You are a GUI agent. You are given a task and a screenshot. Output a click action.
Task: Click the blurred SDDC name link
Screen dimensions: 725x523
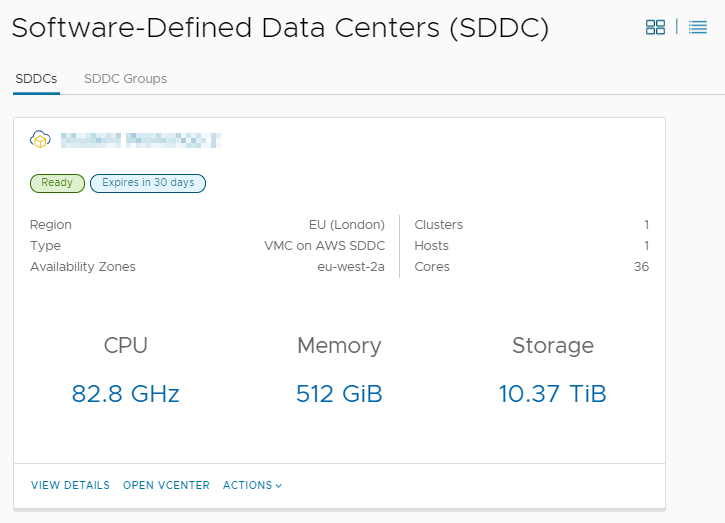pyautogui.click(x=141, y=140)
